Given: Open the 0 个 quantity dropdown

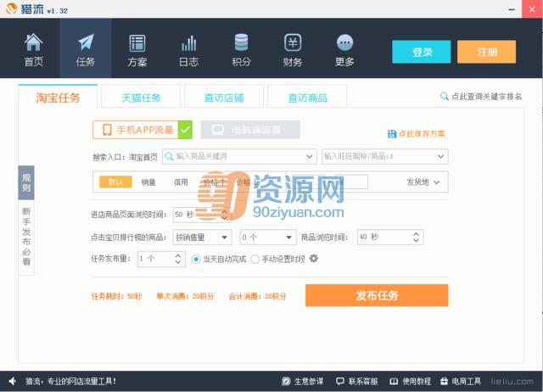Looking at the screenshot, I should pos(268,238).
